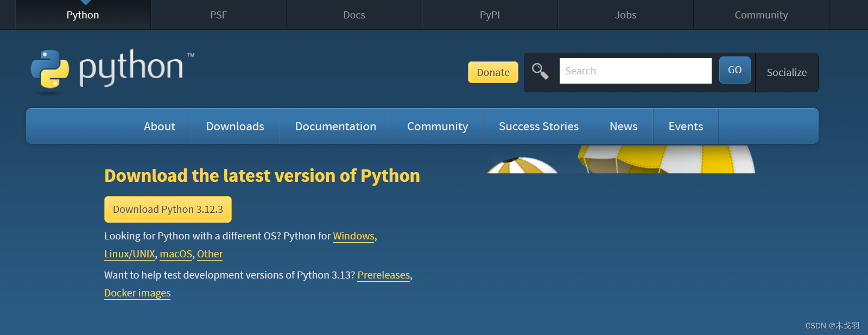Screen dimensions: 868x335
Task: Click the magnifying glass search icon
Action: [540, 71]
